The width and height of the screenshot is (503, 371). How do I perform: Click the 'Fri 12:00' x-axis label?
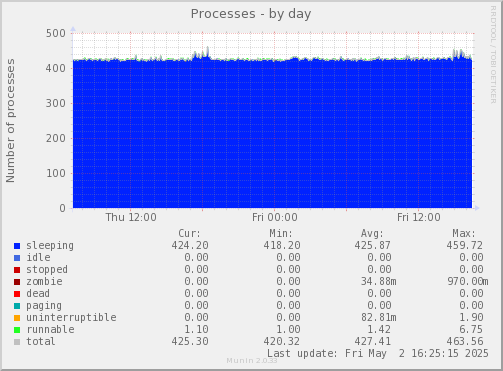tap(419, 217)
